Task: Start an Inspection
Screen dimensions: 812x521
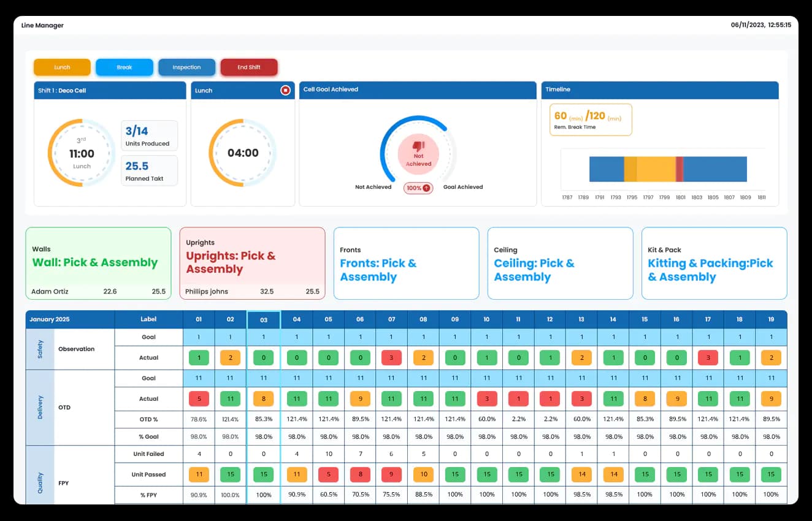Action: coord(186,67)
